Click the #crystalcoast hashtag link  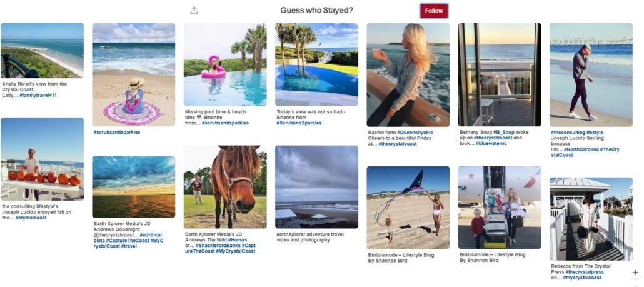pos(33,218)
